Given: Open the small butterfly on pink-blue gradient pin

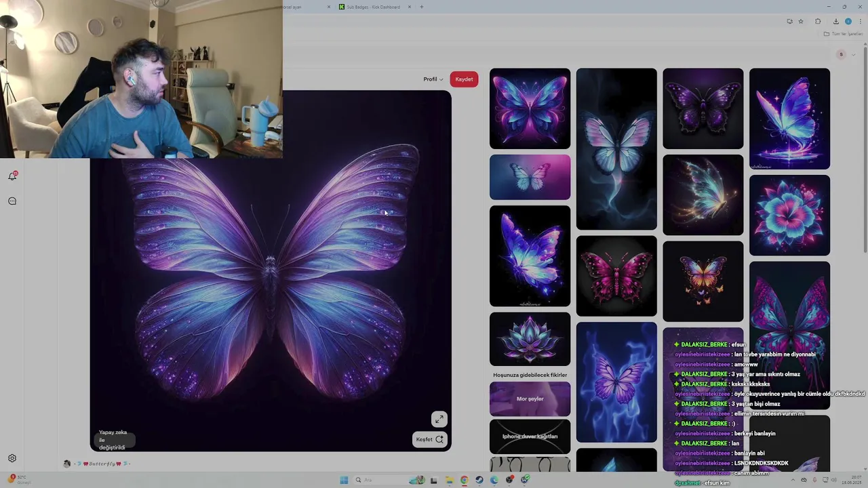Looking at the screenshot, I should coord(530,178).
